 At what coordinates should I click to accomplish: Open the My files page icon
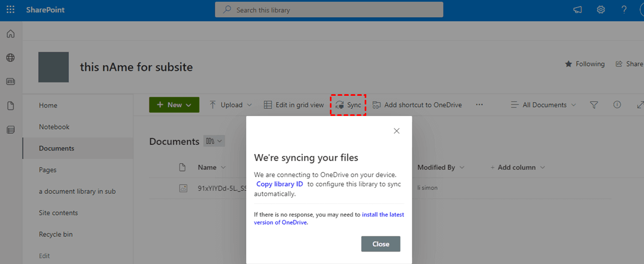point(11,106)
